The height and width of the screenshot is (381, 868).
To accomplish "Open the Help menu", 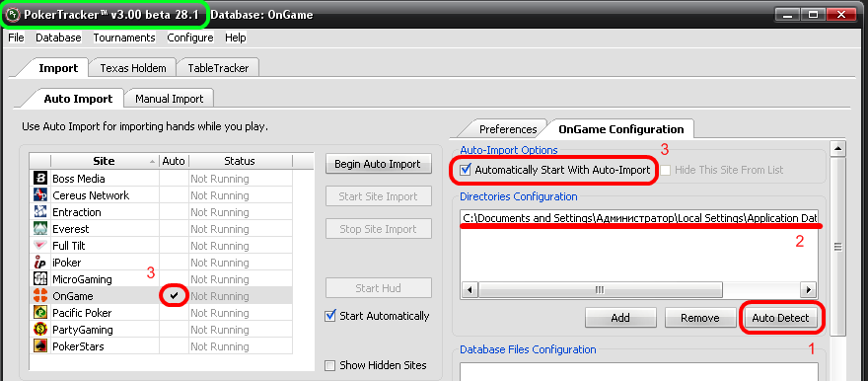I will pos(236,38).
